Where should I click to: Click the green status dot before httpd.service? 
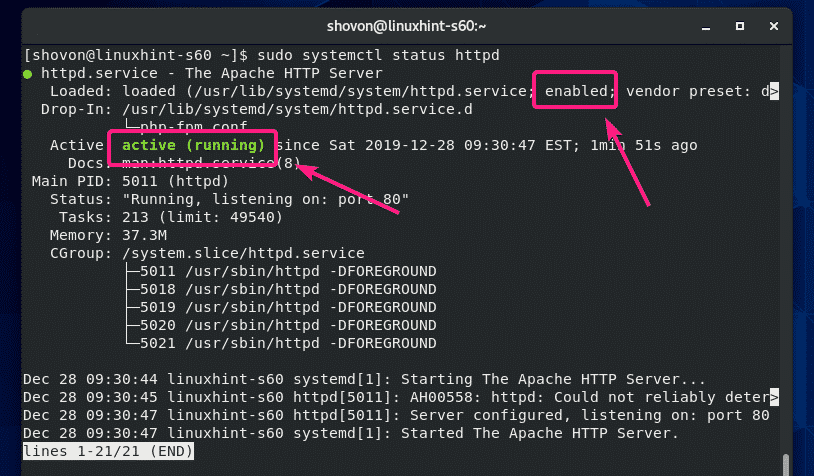28,74
